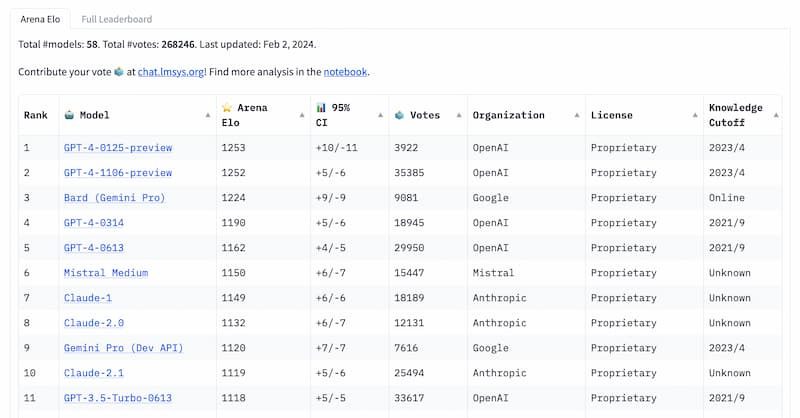The height and width of the screenshot is (418, 800).
Task: Select the CI value +10/-11
Action: coord(337,148)
